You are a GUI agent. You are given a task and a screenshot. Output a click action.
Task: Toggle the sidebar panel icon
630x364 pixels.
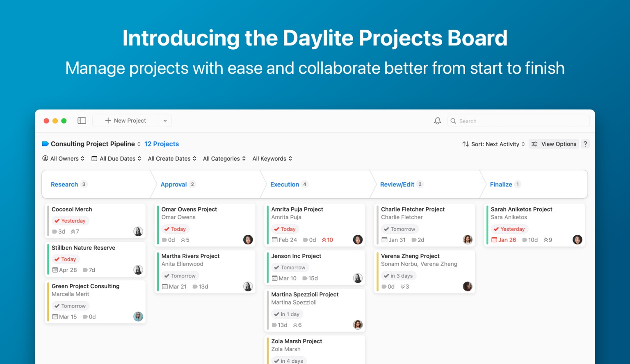(x=82, y=121)
